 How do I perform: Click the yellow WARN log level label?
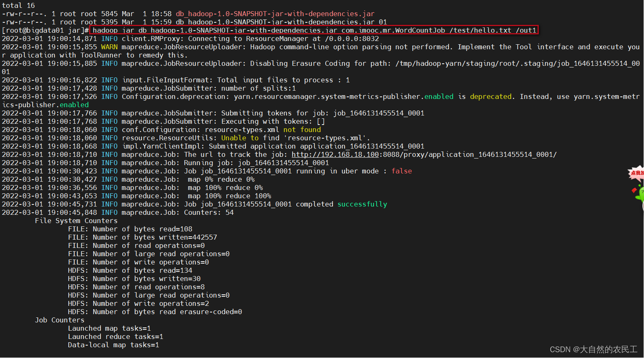click(109, 47)
